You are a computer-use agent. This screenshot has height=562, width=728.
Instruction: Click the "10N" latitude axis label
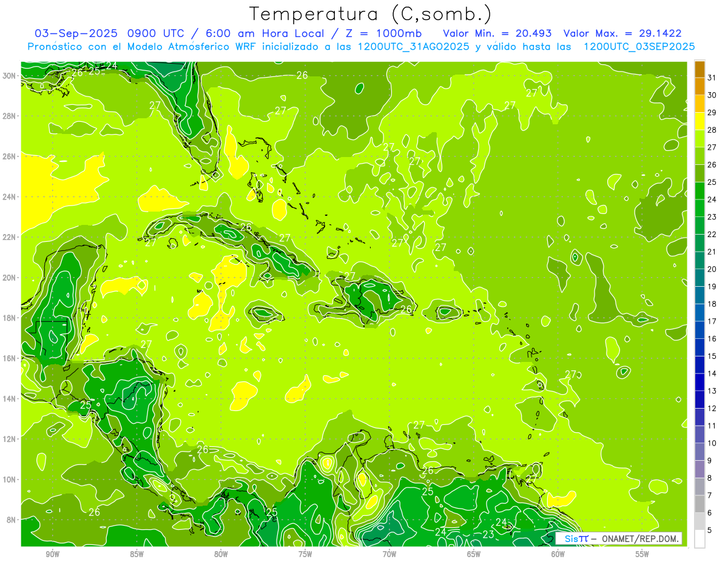tap(10, 480)
